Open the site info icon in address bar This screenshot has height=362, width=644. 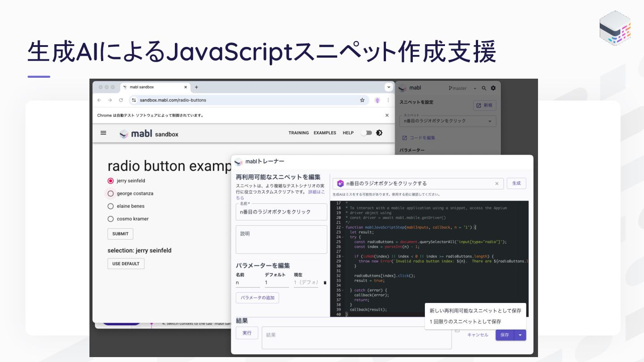click(x=134, y=100)
